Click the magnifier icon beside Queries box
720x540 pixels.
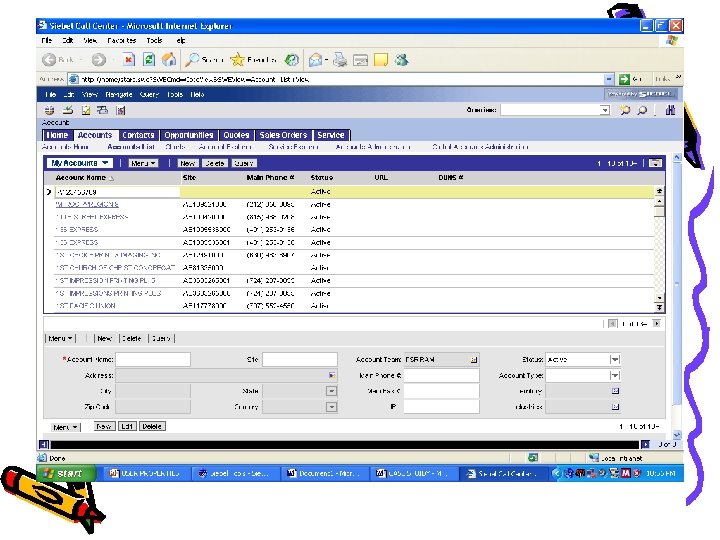[x=642, y=110]
